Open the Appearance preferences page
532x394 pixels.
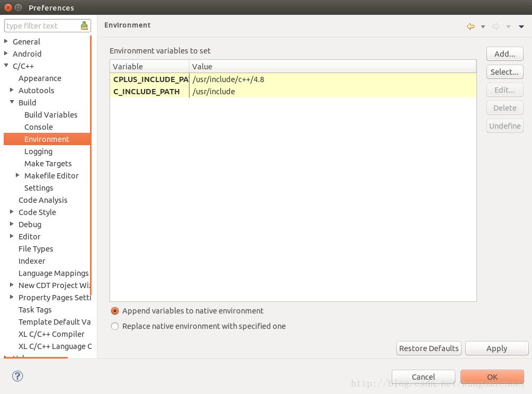pyautogui.click(x=40, y=78)
